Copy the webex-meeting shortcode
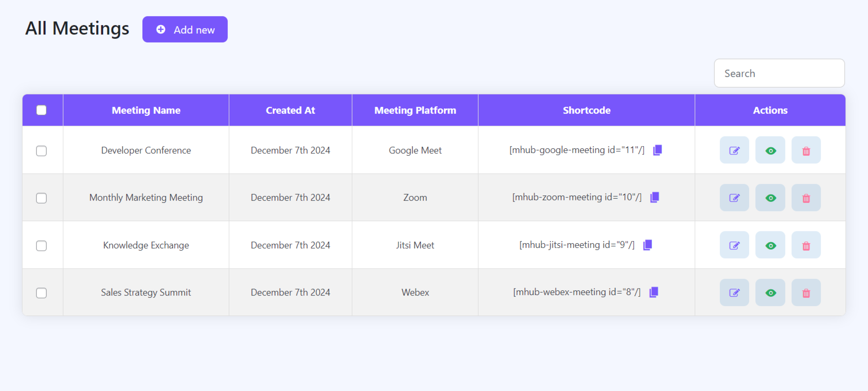This screenshot has height=391, width=868. 654,292
